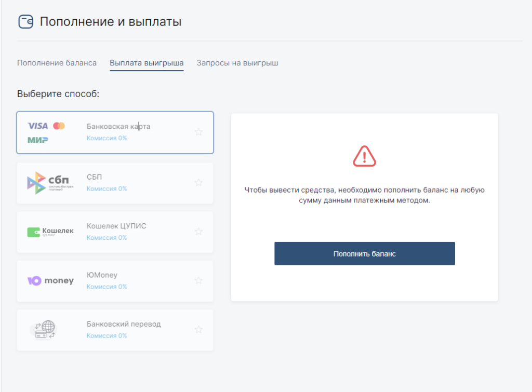Toggle the favorite star for Банковский перевод
This screenshot has height=392, width=532.
click(198, 330)
